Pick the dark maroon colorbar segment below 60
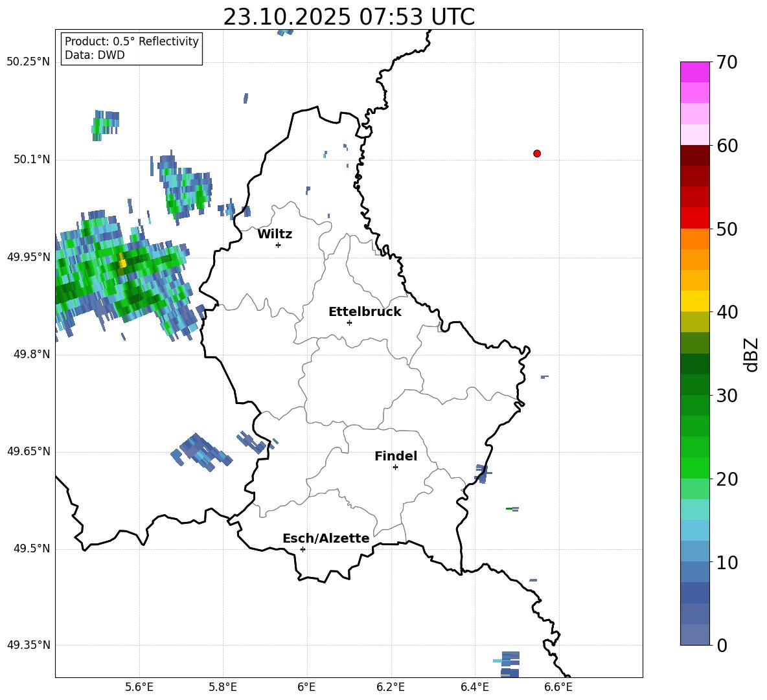The width and height of the screenshot is (767, 700). [694, 155]
